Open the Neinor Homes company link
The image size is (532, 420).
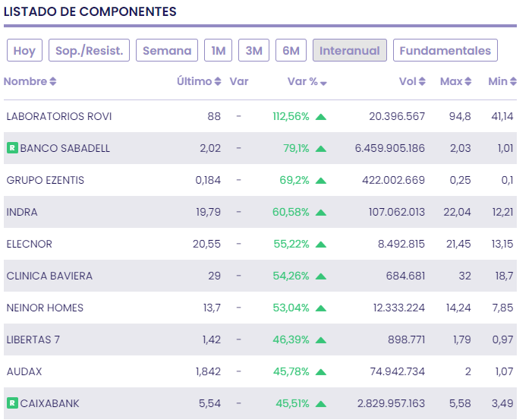coord(45,308)
